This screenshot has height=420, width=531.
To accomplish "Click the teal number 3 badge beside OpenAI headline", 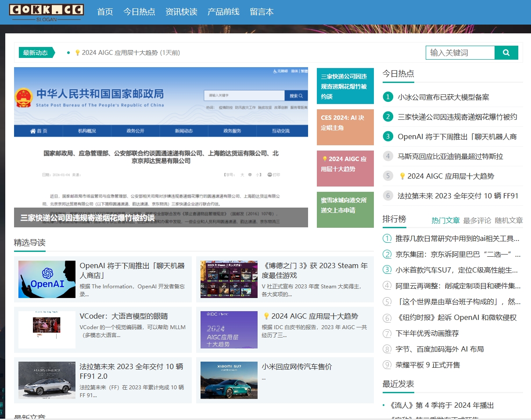I will (x=388, y=136).
